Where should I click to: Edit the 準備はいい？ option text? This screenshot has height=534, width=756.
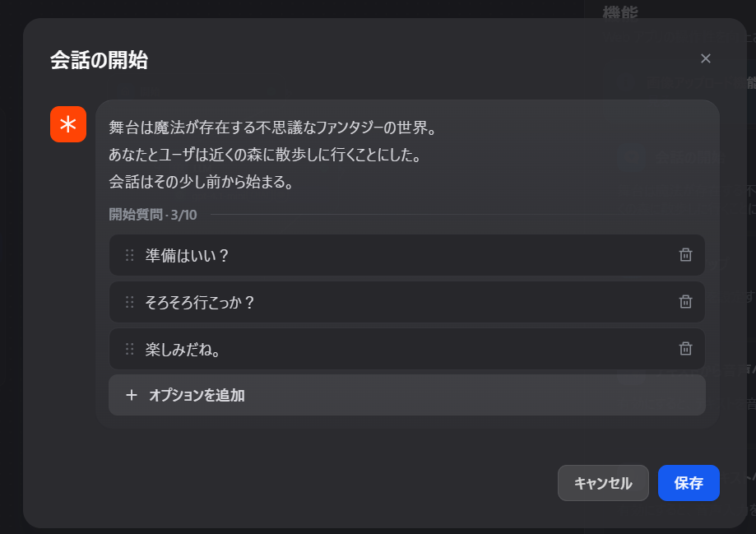[188, 256]
